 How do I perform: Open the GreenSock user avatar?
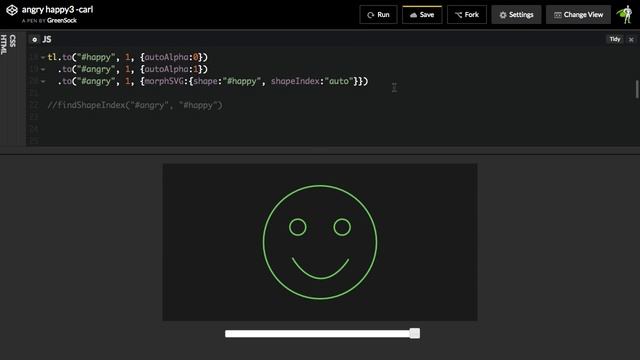click(x=625, y=15)
